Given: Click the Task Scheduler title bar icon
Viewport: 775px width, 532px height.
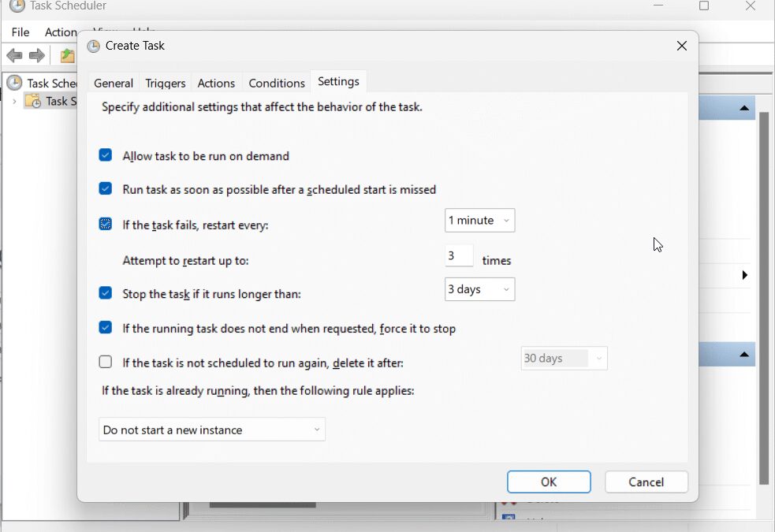Looking at the screenshot, I should [x=17, y=6].
